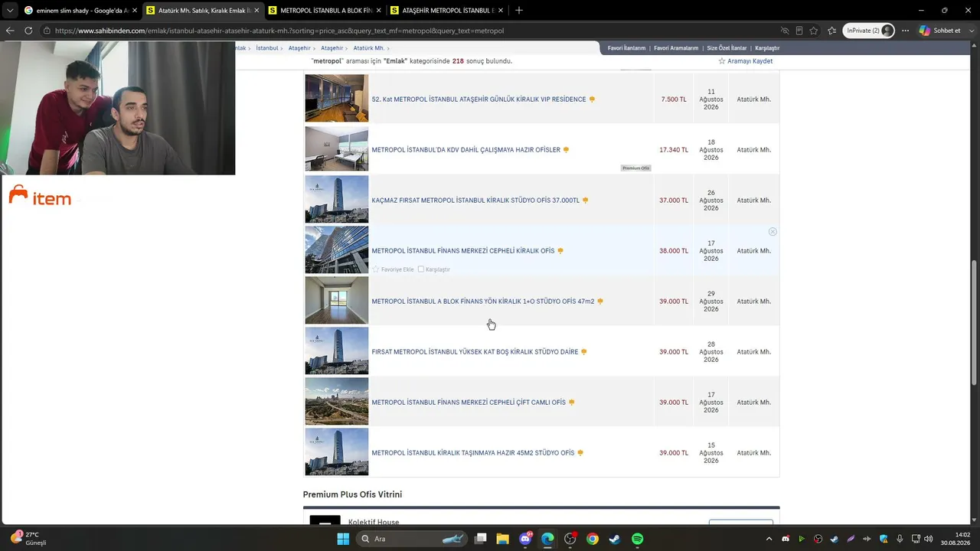Close the 'Atatürk Mh. Satılık, Kiralık Emlak' tab

[x=256, y=11]
